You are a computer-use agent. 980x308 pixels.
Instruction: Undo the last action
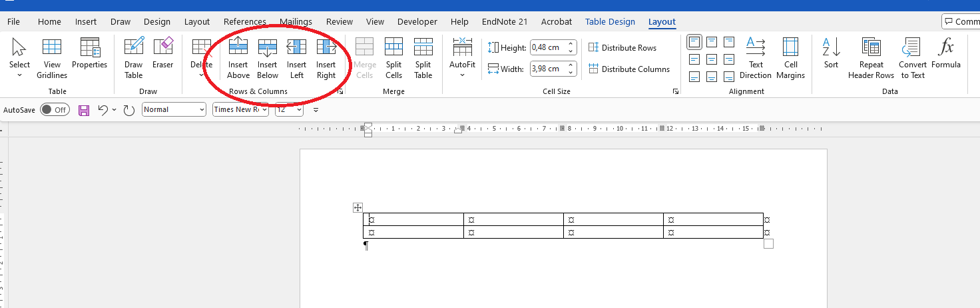(x=103, y=110)
